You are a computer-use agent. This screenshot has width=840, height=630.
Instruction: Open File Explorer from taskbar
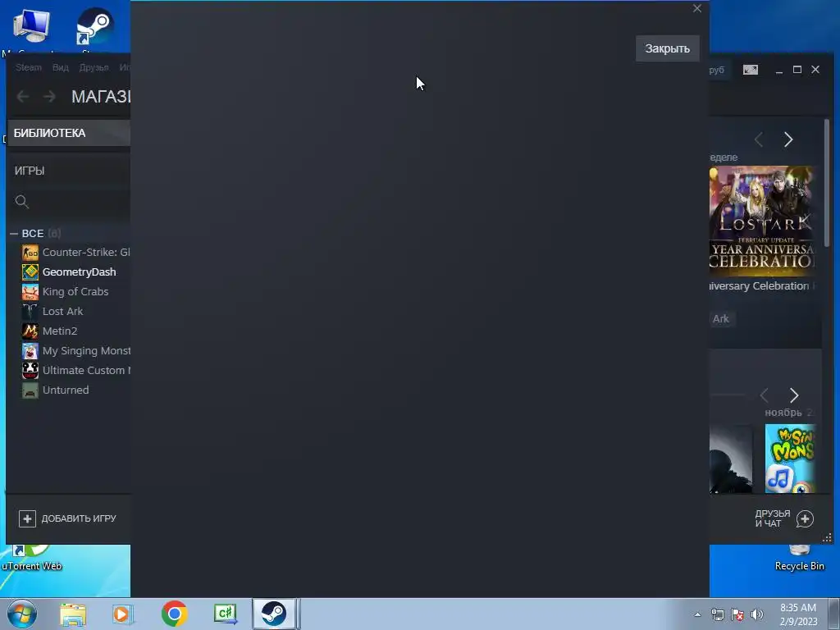(73, 614)
